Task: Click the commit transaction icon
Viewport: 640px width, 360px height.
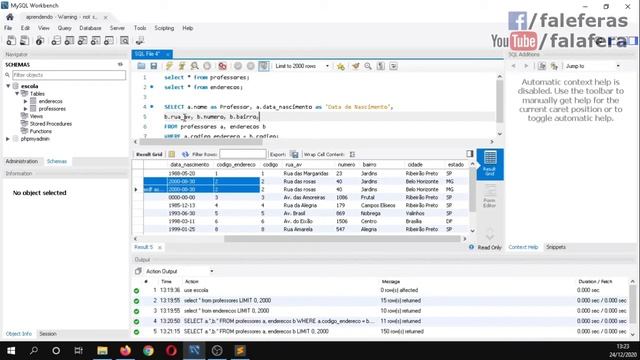Action: (x=238, y=66)
